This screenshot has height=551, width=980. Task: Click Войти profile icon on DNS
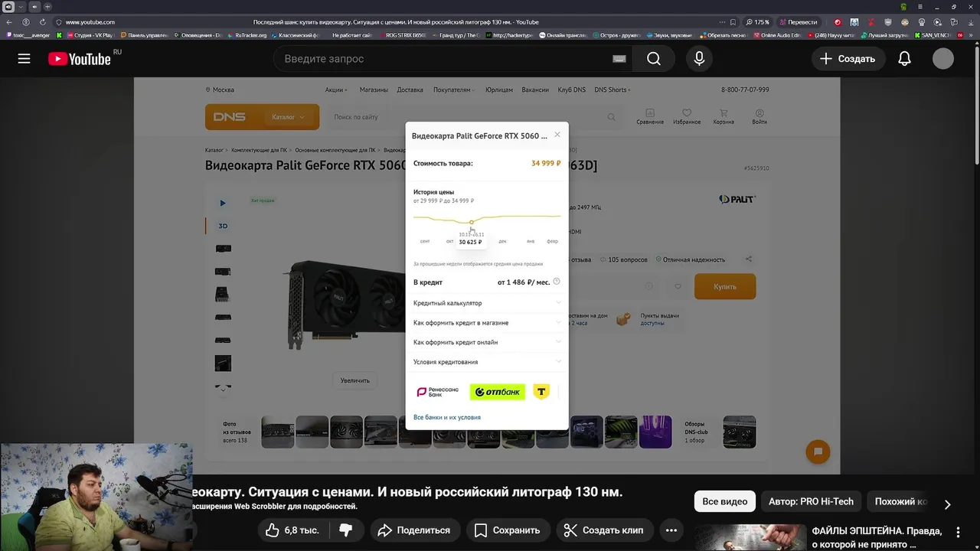pos(759,117)
